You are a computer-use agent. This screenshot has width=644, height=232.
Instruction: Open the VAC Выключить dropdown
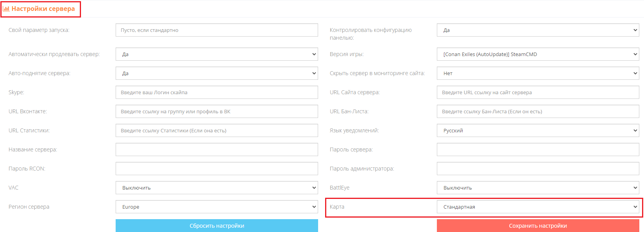point(217,188)
